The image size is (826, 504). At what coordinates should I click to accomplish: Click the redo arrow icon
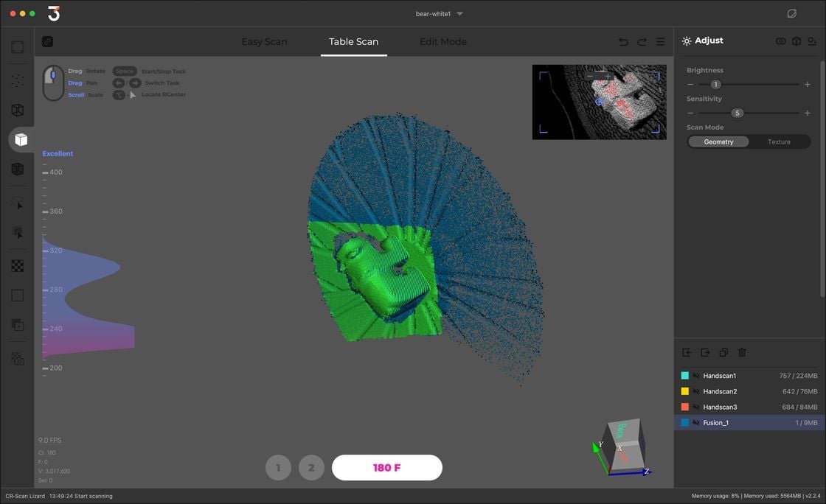click(x=642, y=42)
